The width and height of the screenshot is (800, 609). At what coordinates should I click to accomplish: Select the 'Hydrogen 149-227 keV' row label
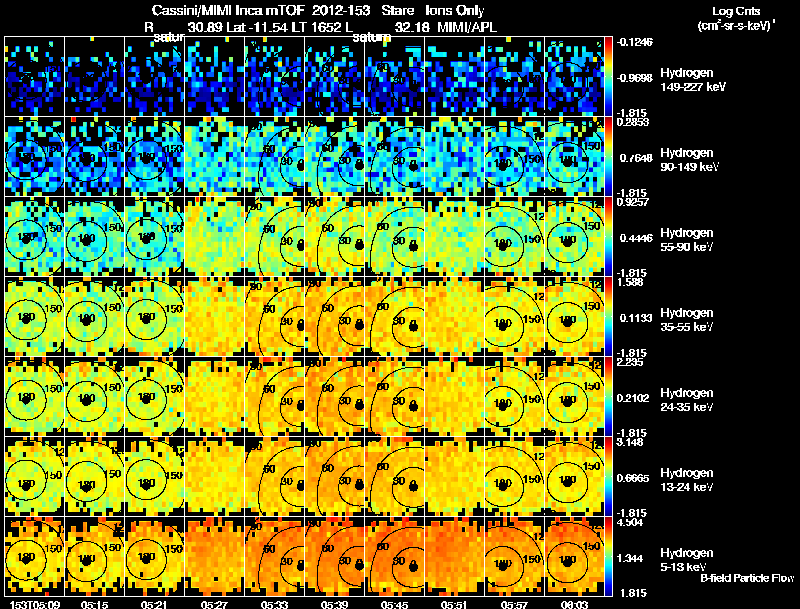pyautogui.click(x=693, y=80)
